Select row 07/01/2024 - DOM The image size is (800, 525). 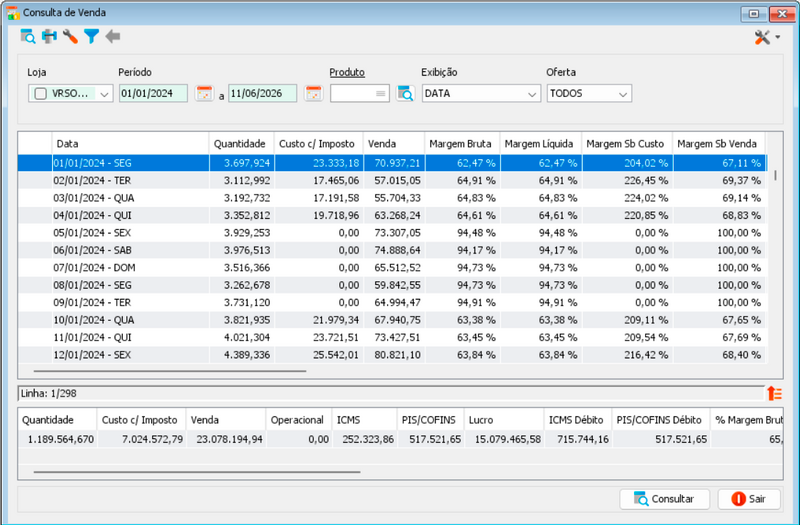392,267
